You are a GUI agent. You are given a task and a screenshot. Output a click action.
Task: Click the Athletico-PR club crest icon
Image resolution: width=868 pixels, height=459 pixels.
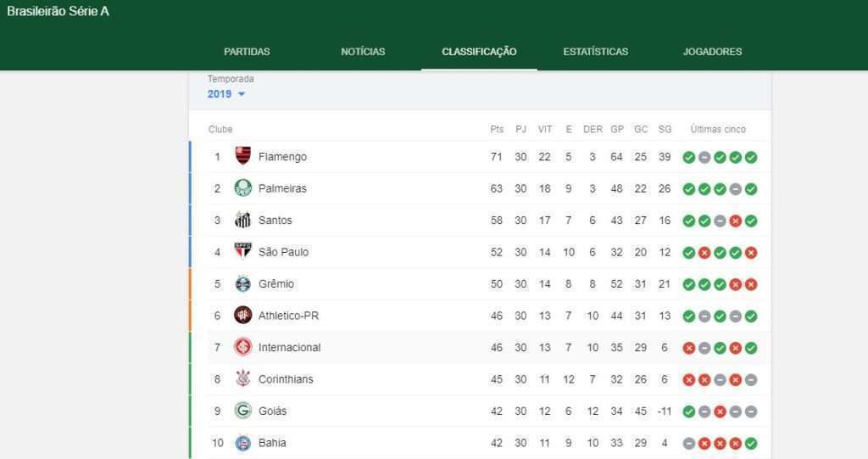(x=243, y=316)
